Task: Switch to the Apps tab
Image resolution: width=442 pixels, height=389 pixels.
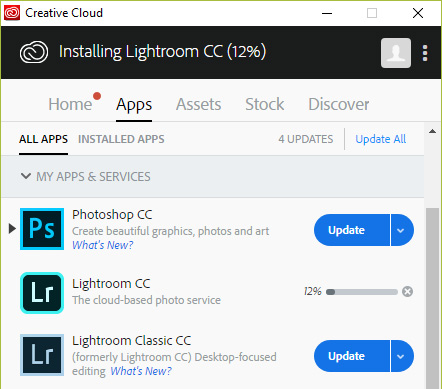Action: coord(134,105)
